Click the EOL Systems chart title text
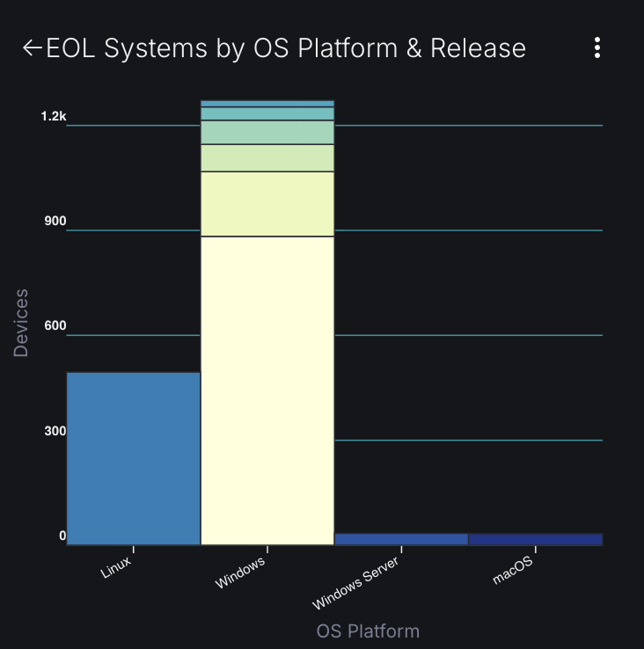Viewport: 644px width, 649px height. [286, 48]
